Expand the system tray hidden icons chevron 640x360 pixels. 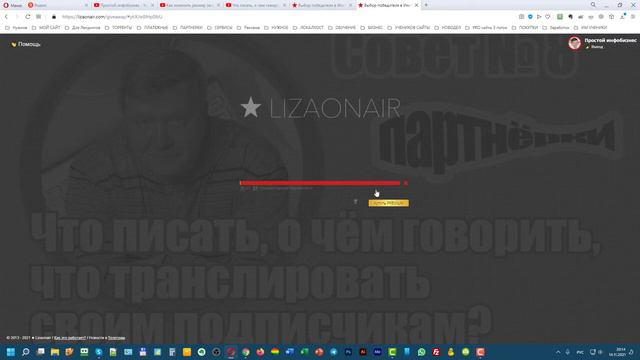(x=558, y=352)
